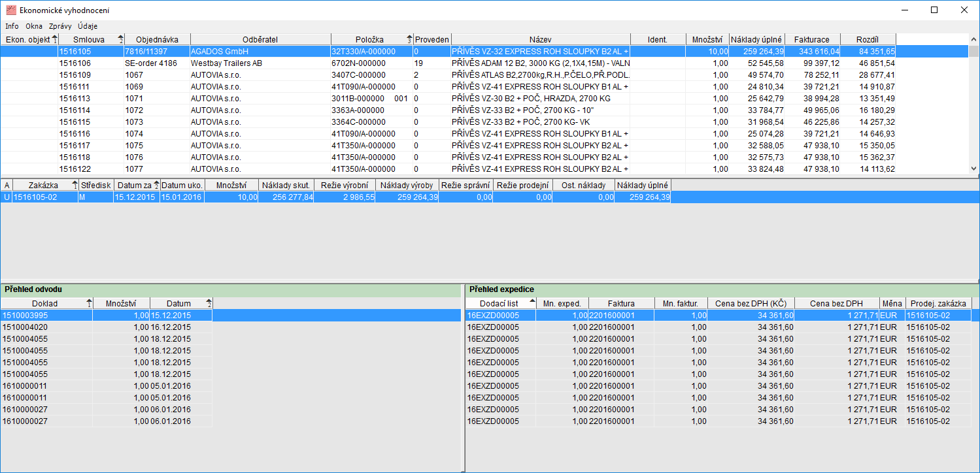Viewport: 980px width, 473px height.
Task: Click the Fakturace column header
Action: tap(812, 40)
